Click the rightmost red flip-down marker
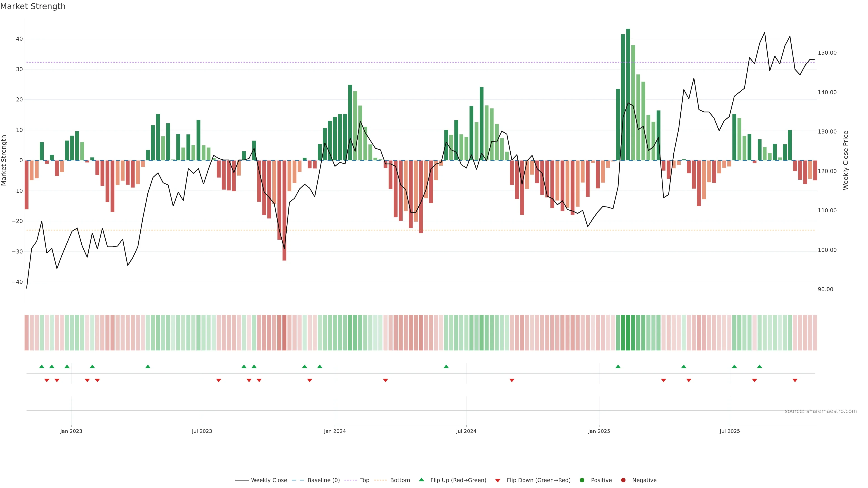This screenshot has width=868, height=488. click(x=795, y=380)
